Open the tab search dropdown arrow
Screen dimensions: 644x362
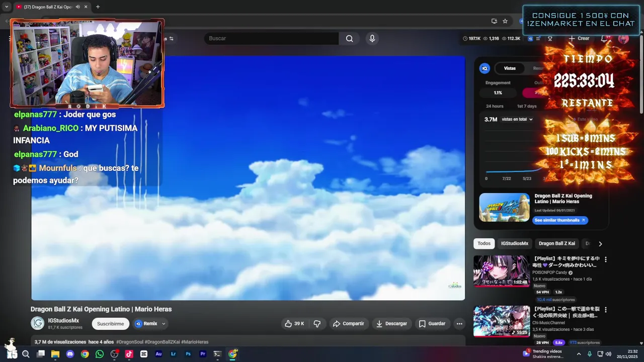[7, 7]
